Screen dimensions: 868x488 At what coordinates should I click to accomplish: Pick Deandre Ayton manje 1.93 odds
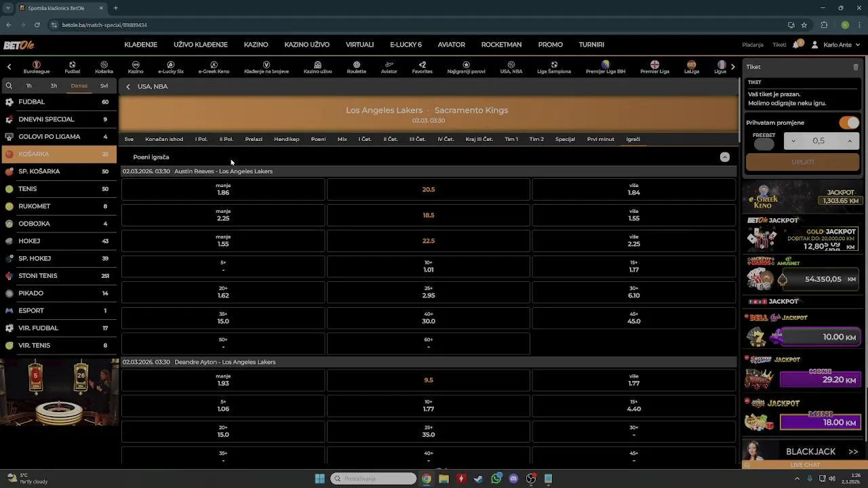223,380
